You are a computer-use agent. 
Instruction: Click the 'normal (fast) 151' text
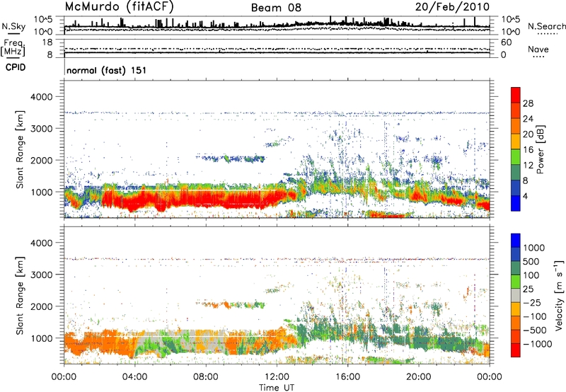tap(107, 70)
